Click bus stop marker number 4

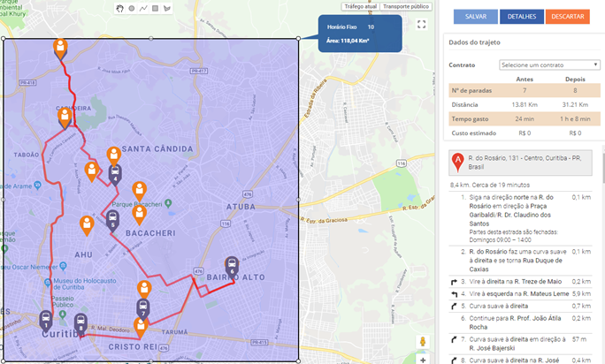[115, 174]
